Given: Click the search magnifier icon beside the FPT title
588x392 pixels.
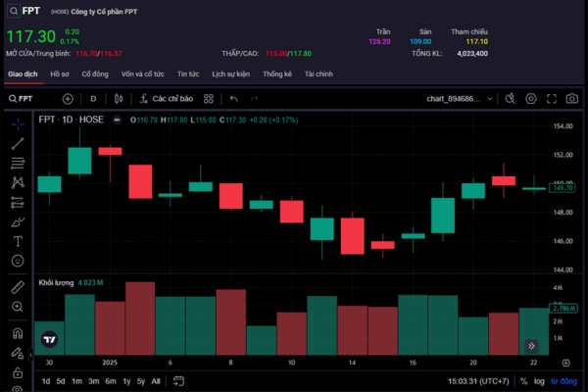Looking at the screenshot, I should (x=14, y=11).
